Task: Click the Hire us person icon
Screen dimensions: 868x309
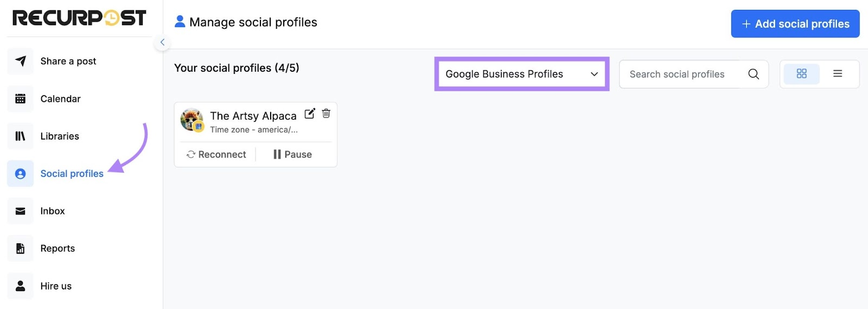Action: [x=21, y=286]
